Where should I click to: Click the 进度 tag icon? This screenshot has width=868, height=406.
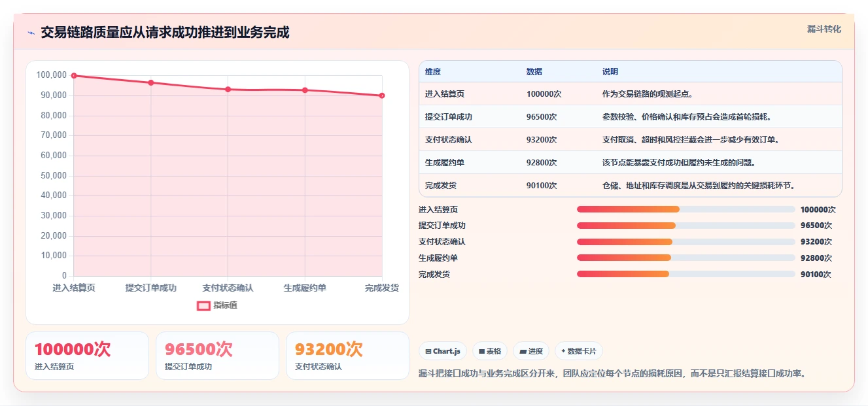click(523, 352)
